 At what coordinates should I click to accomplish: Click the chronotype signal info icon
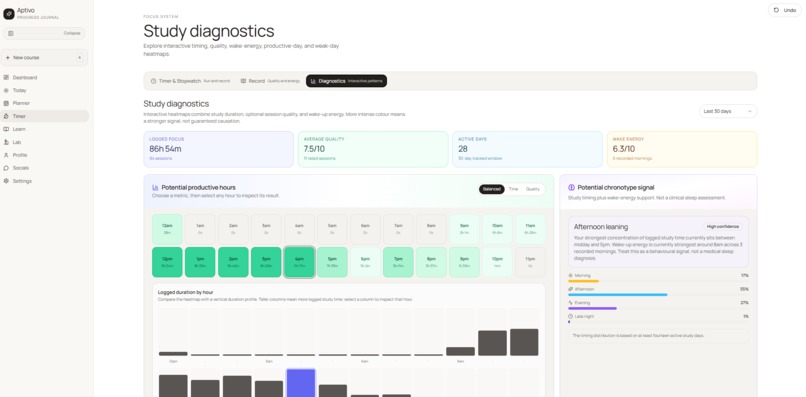click(572, 188)
